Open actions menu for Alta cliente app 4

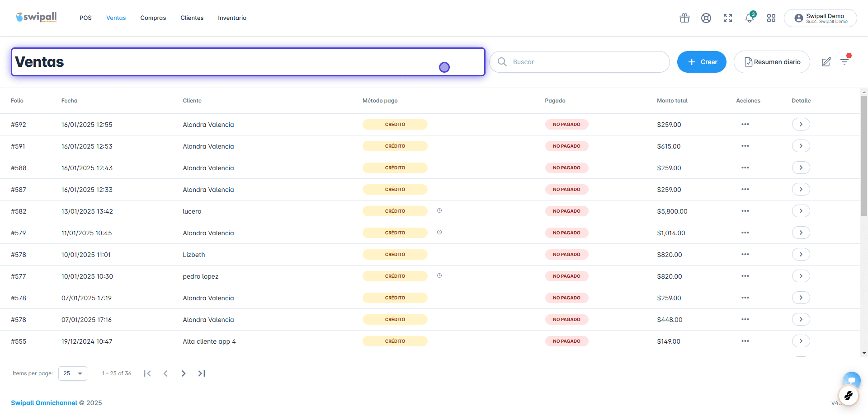point(745,341)
